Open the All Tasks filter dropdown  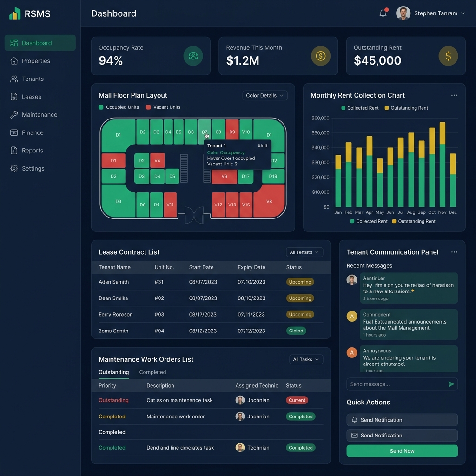(x=306, y=359)
